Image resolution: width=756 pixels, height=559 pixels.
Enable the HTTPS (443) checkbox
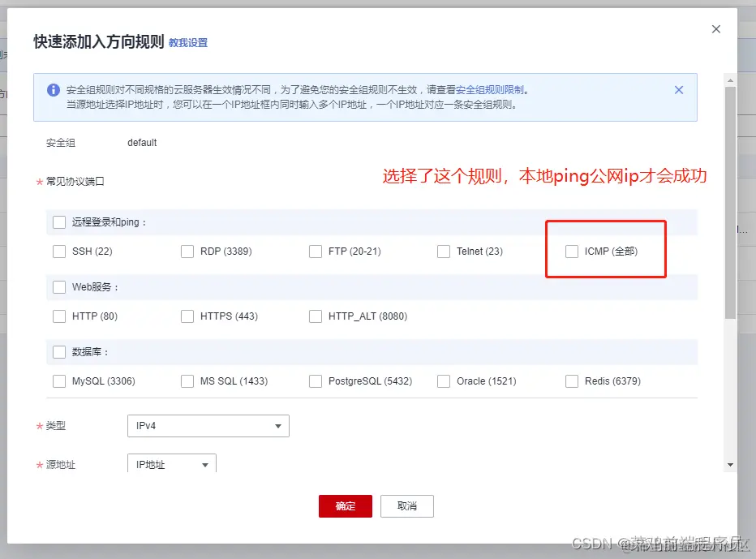pos(187,316)
